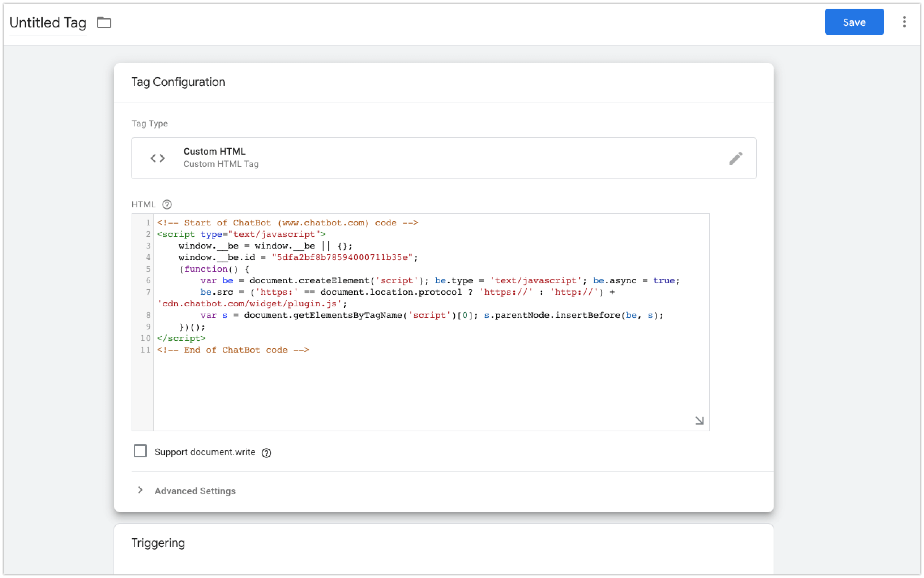The image size is (924, 578).
Task: Click line number 10 in the gutter
Action: [x=145, y=338]
